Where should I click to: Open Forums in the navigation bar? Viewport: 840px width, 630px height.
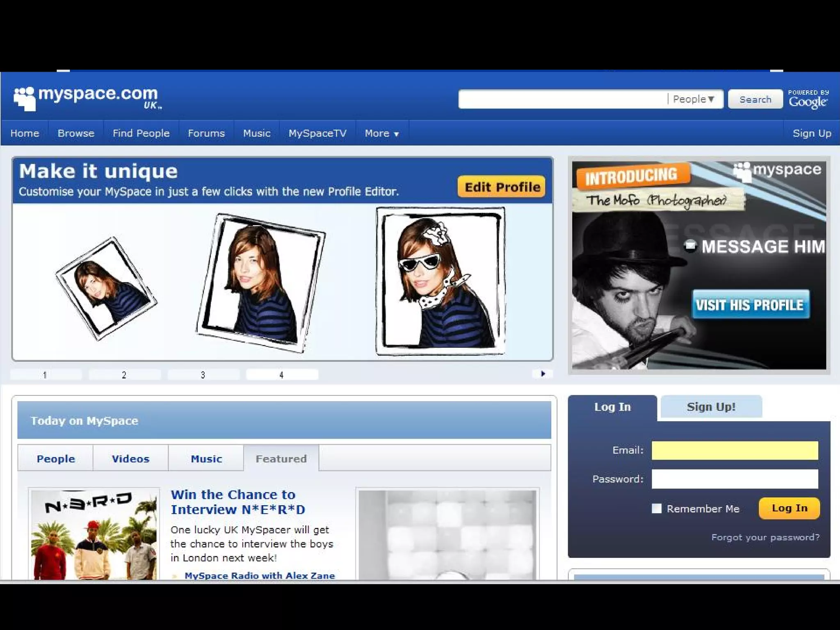pos(206,133)
